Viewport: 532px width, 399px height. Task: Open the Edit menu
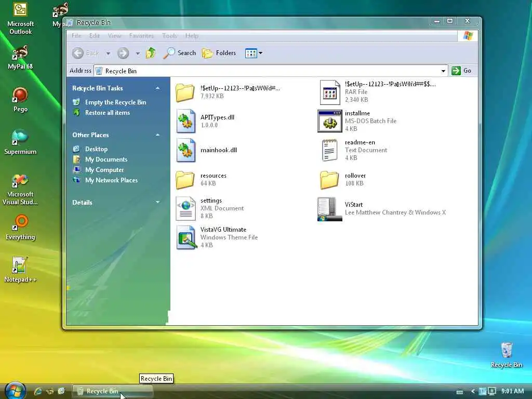[95, 36]
